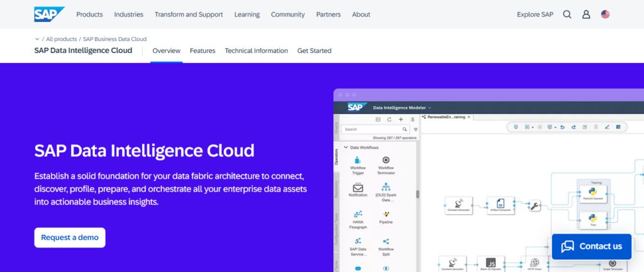The image size is (644, 272).
Task: Switch to the Technical Information tab
Action: [x=257, y=51]
